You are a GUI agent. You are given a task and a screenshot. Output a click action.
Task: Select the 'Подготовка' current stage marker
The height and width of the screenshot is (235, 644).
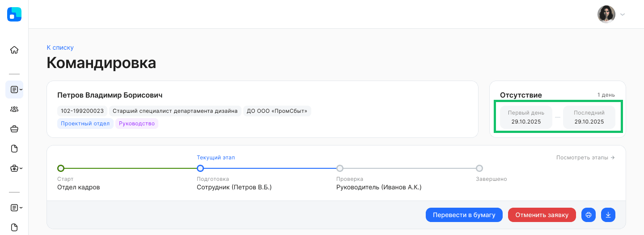[x=200, y=168]
